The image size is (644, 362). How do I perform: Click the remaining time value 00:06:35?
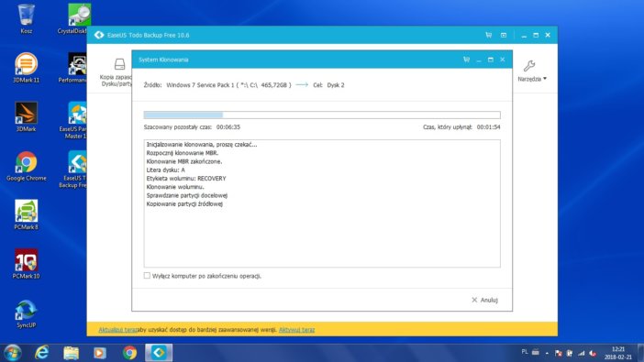pos(228,127)
